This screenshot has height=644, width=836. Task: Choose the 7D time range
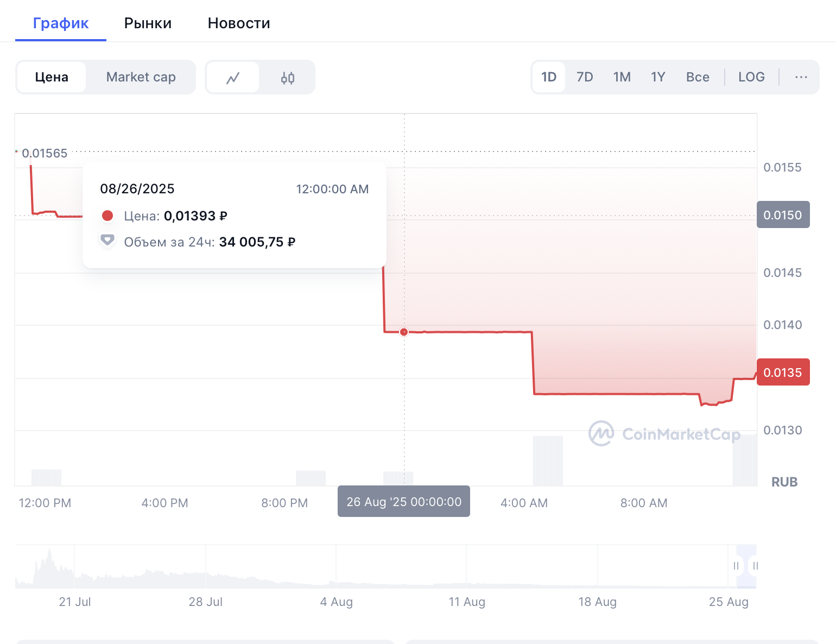click(585, 77)
